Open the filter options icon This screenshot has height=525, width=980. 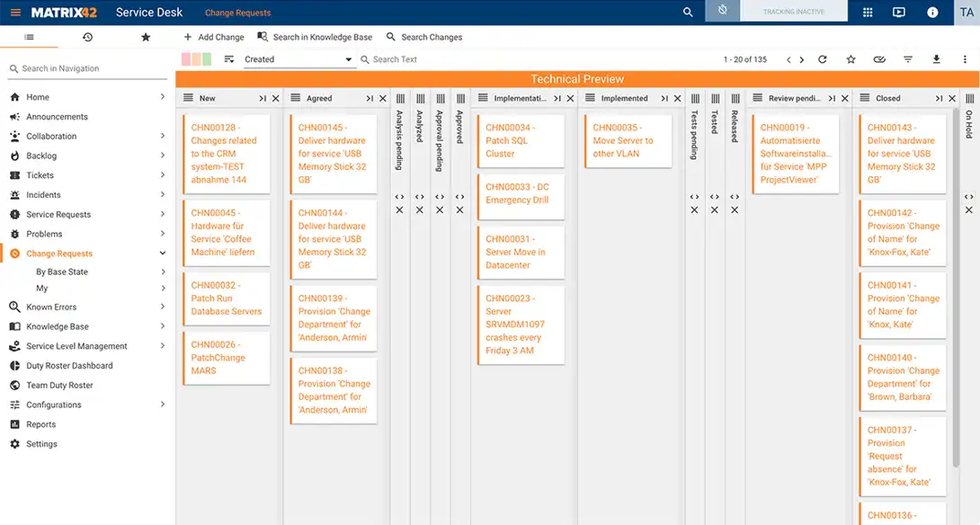[907, 58]
